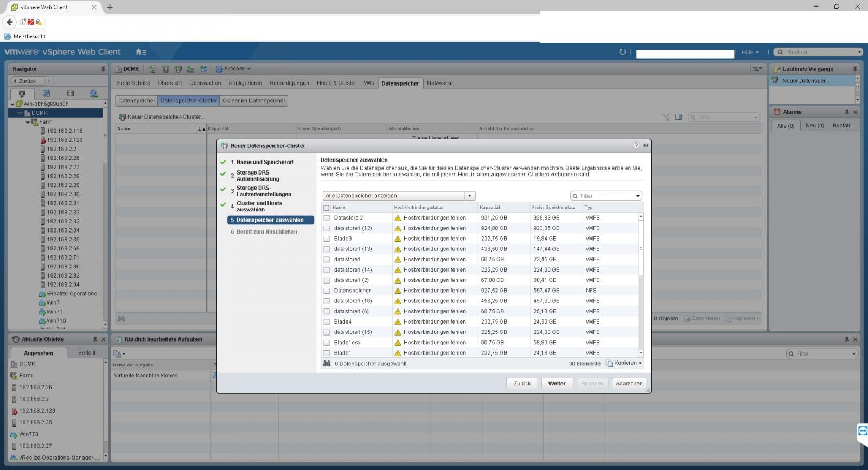Pin the Aktuelle Objekte panel
Viewport: 868px width, 470px height.
(x=95, y=339)
